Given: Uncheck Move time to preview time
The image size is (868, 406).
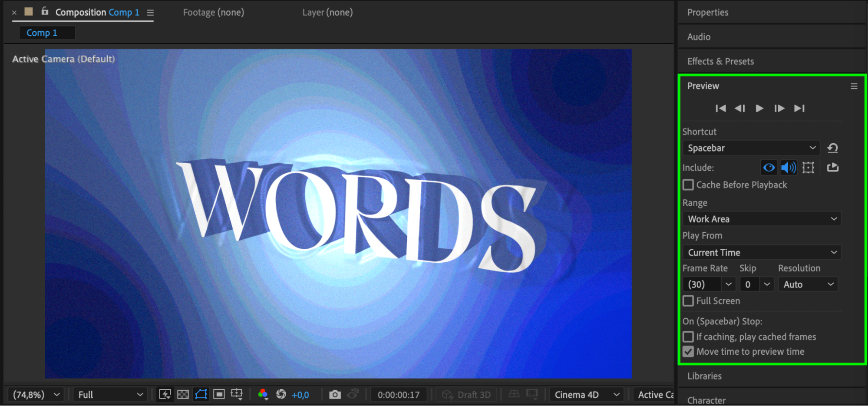Looking at the screenshot, I should (688, 352).
